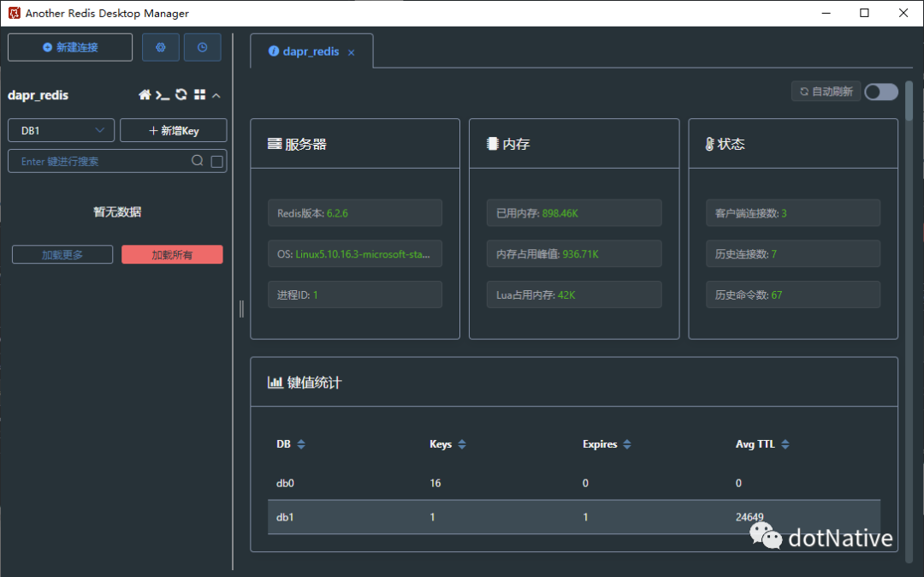924x577 pixels.
Task: Click the 新建连接 new connection button
Action: tap(70, 47)
